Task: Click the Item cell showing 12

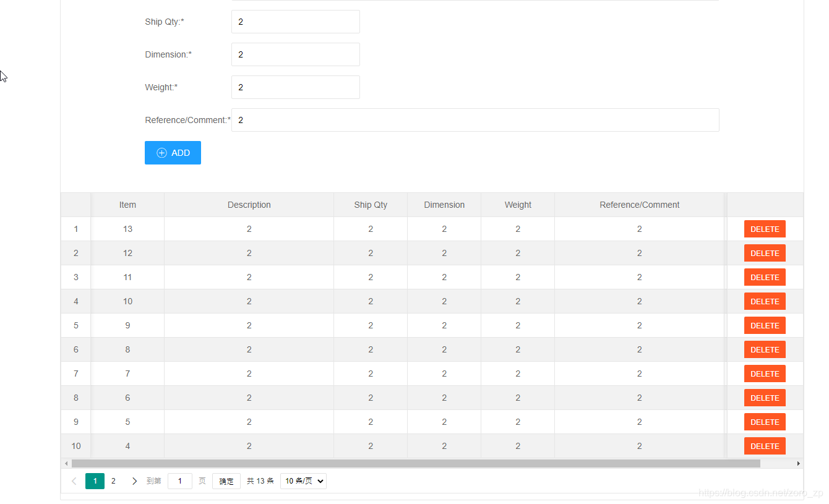Action: (x=127, y=253)
